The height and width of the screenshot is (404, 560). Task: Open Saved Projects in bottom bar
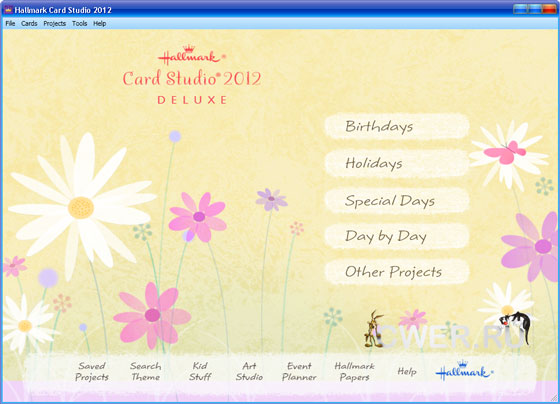click(x=92, y=371)
